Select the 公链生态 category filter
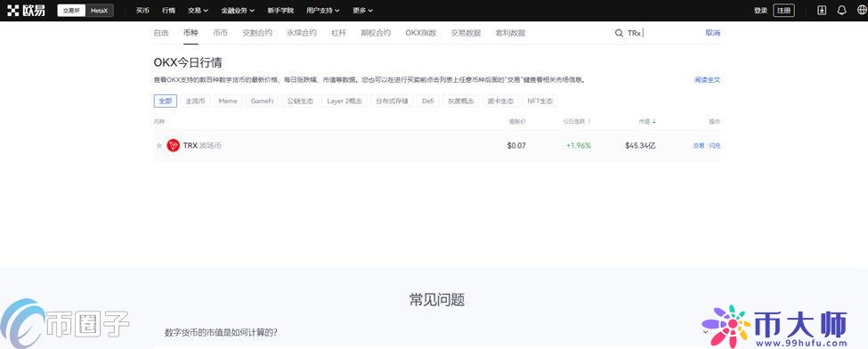This screenshot has height=349, width=868. pos(300,101)
